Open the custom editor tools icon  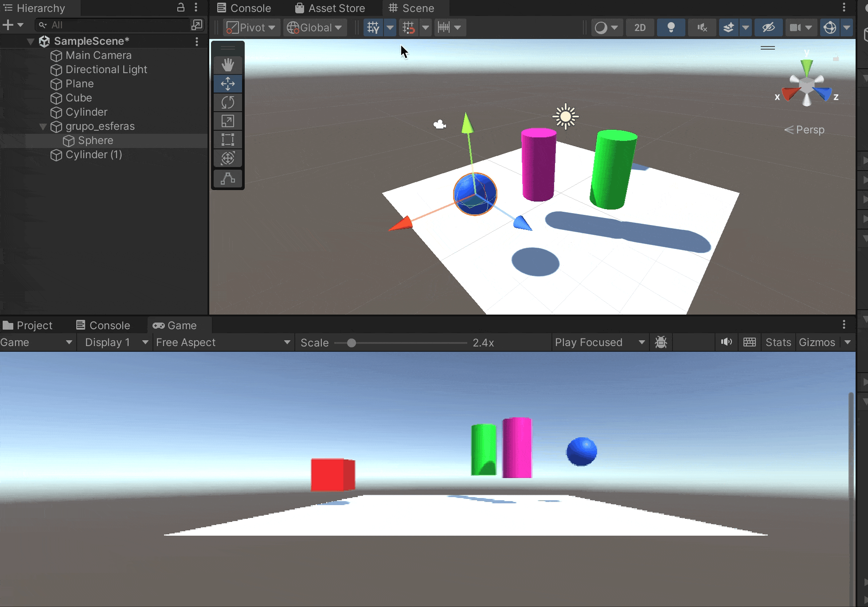[228, 179]
